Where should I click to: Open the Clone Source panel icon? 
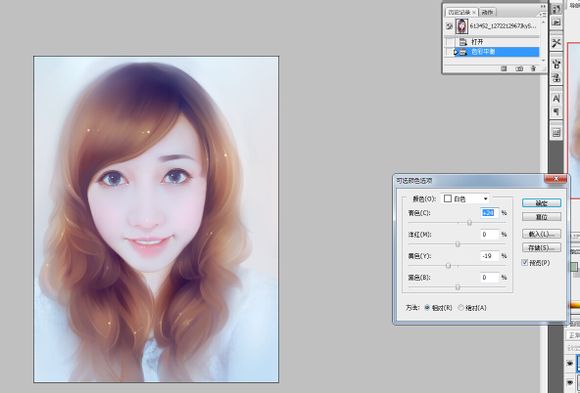point(556,78)
